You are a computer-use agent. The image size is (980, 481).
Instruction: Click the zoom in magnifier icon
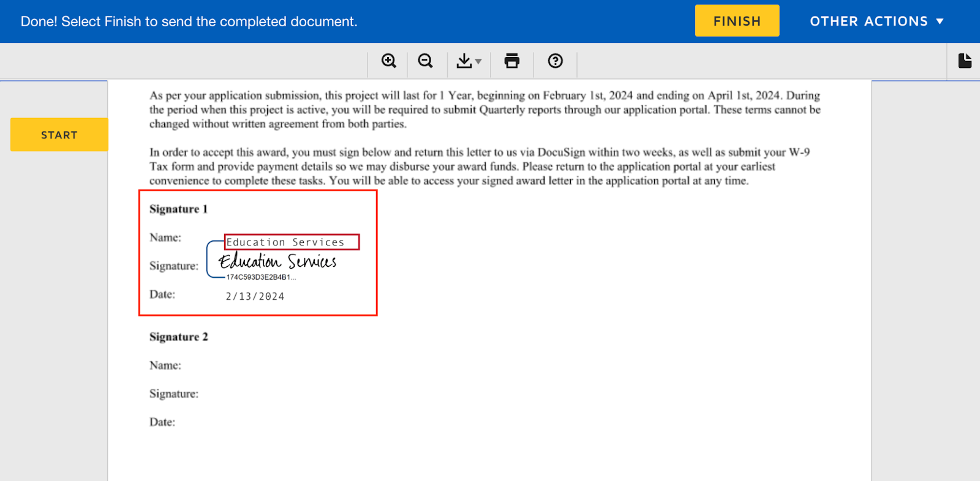(388, 61)
